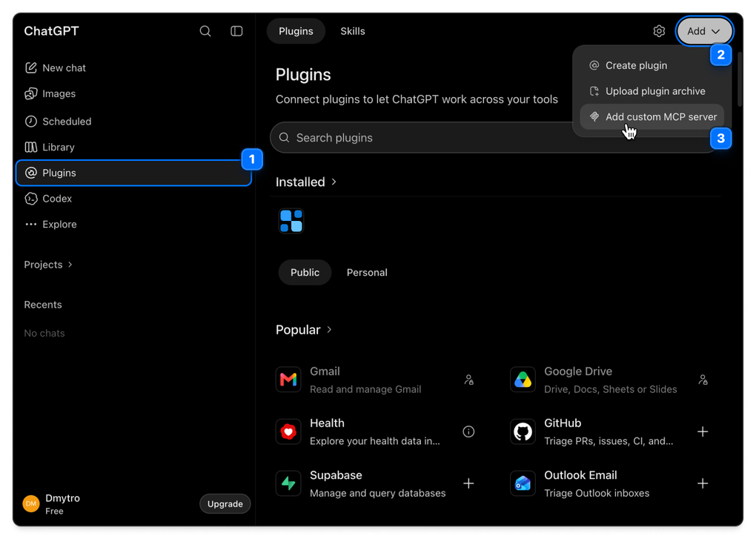The height and width of the screenshot is (539, 756).
Task: Choose Upload plugin archive
Action: pyautogui.click(x=651, y=91)
